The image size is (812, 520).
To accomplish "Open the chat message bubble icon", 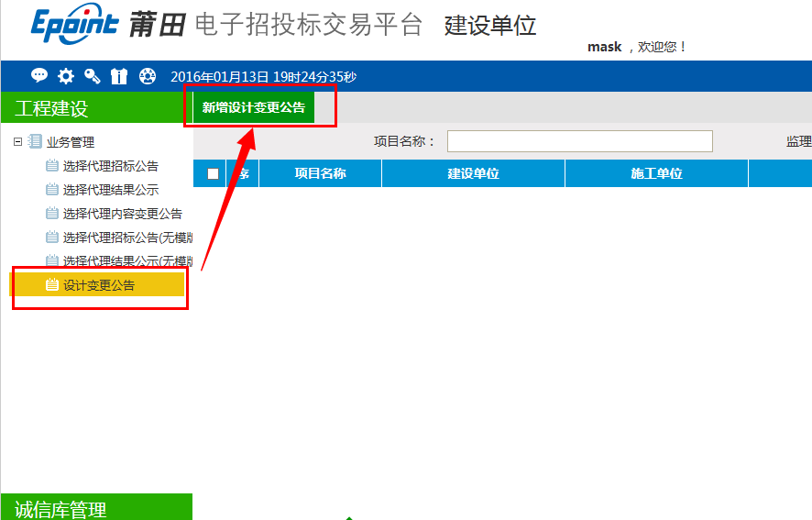I will coord(39,76).
